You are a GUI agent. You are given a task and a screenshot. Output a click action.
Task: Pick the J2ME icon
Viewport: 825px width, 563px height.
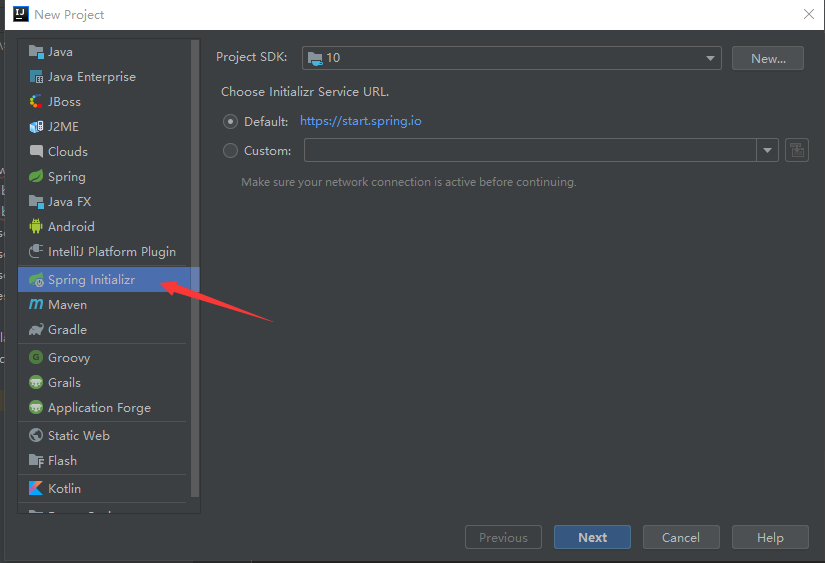(36, 127)
